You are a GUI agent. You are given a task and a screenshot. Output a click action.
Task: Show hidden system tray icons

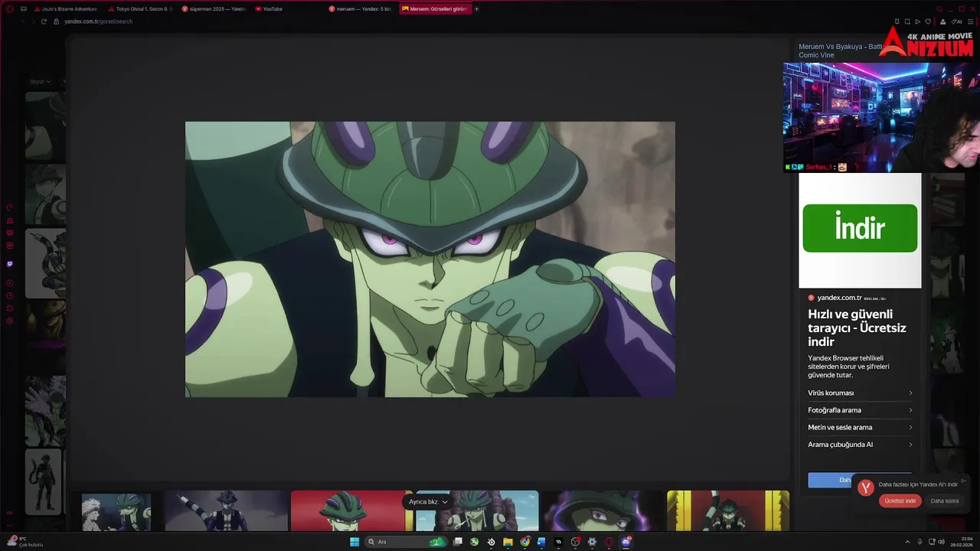coord(908,542)
